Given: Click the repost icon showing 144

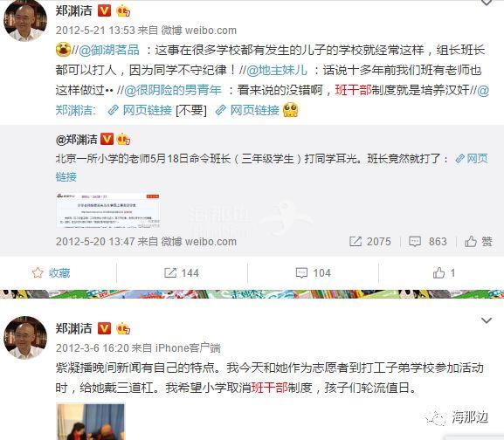Looking at the screenshot, I should (x=170, y=273).
